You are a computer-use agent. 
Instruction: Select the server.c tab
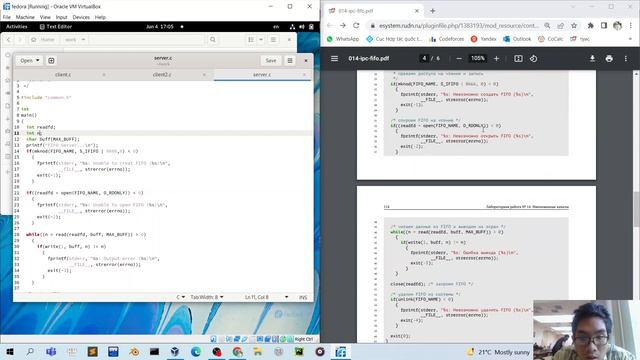click(262, 75)
